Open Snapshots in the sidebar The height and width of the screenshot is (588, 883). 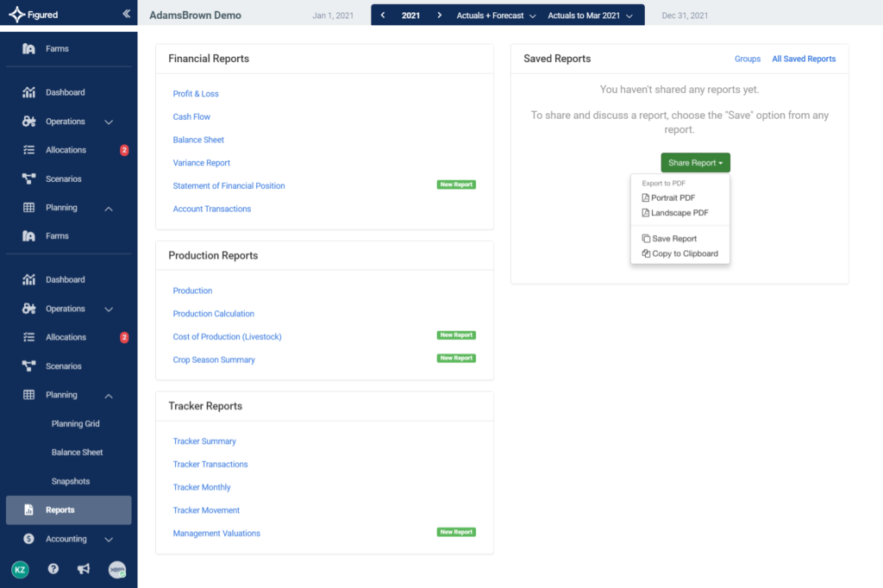pyautogui.click(x=71, y=481)
